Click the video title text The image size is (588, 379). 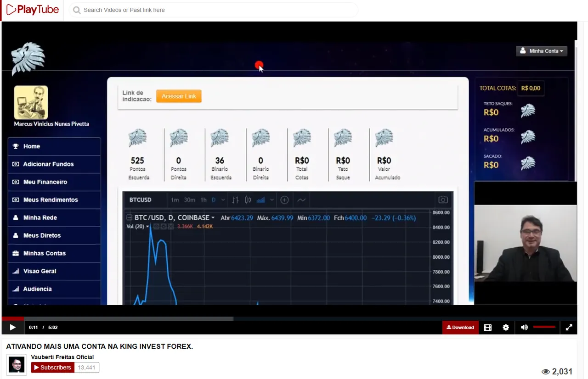point(100,346)
